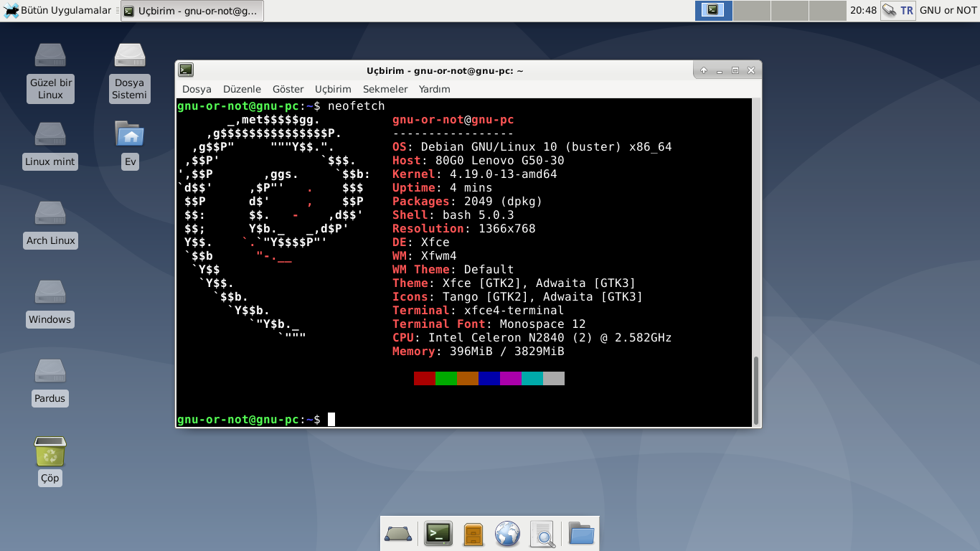Select the Arch Linux drive icon
Screen dimensions: 980x551
pos(50,213)
